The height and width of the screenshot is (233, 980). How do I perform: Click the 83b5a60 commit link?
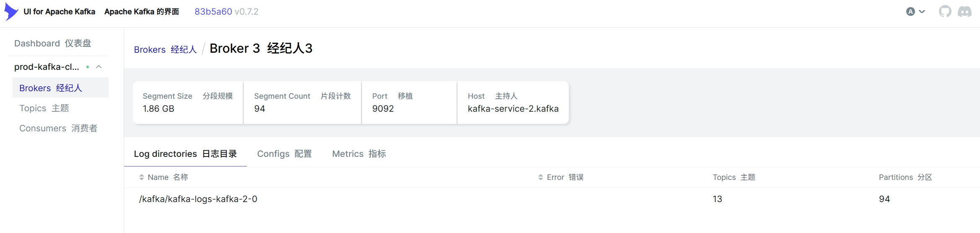213,12
